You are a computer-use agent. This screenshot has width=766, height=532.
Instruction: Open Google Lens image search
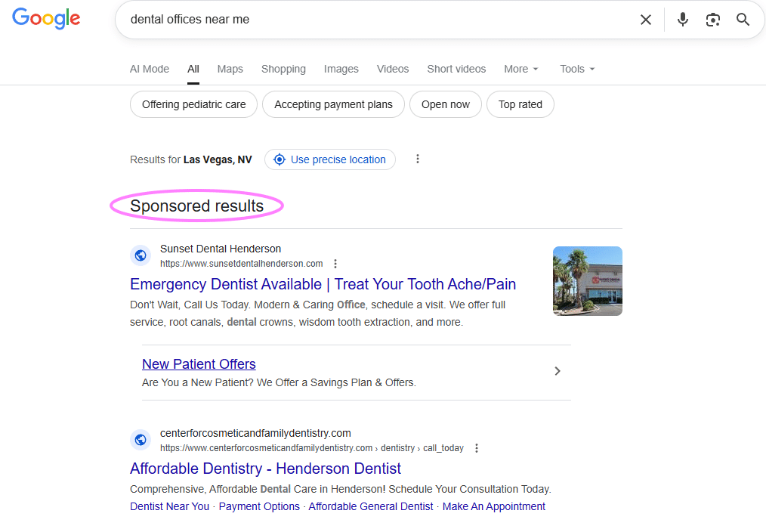pos(712,20)
